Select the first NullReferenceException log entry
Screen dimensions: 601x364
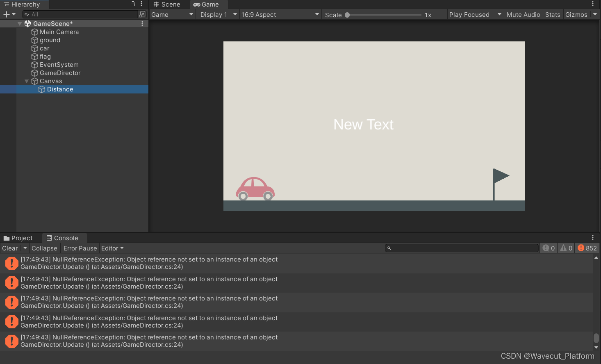296,263
